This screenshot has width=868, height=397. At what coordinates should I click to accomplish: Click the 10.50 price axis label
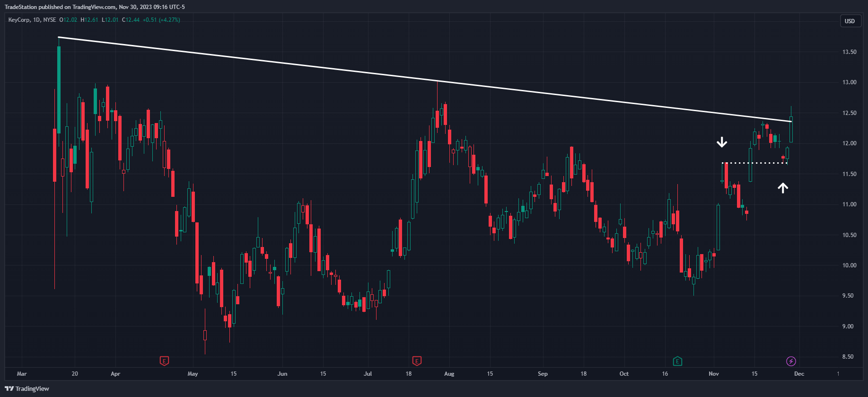tap(849, 235)
